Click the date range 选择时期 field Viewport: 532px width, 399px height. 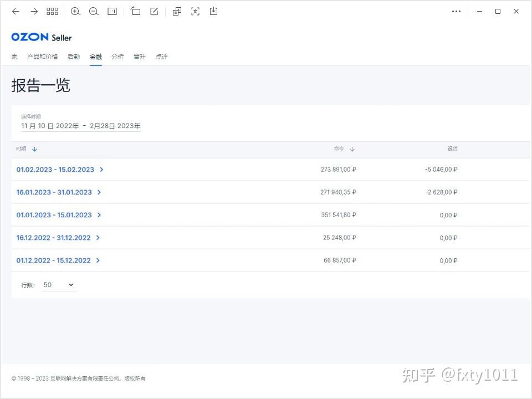pos(80,126)
